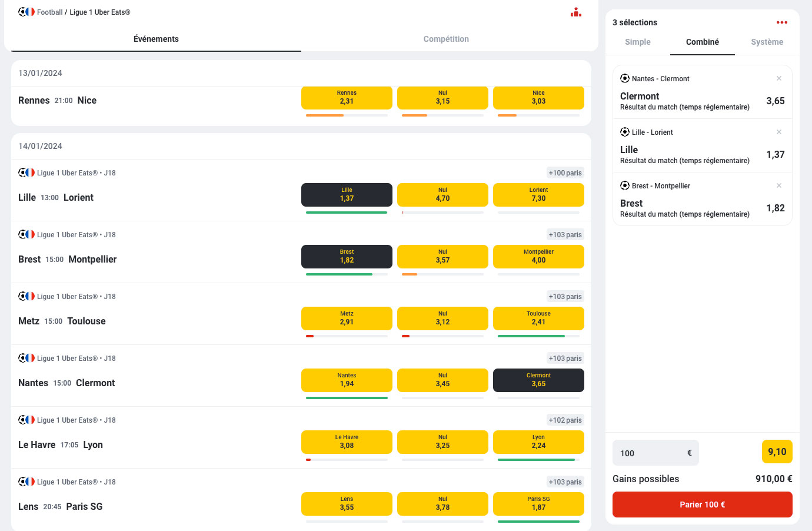Open the Nantes vs Clermont match

[x=66, y=383]
